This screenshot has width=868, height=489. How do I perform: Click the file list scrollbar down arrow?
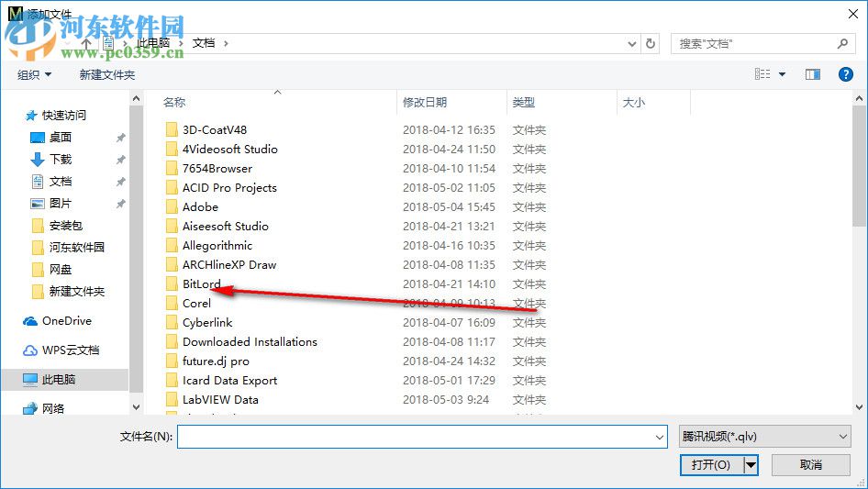coord(859,407)
